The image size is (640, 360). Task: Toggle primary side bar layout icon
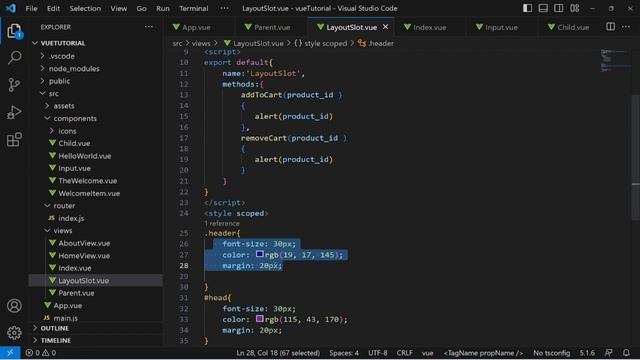(x=527, y=8)
